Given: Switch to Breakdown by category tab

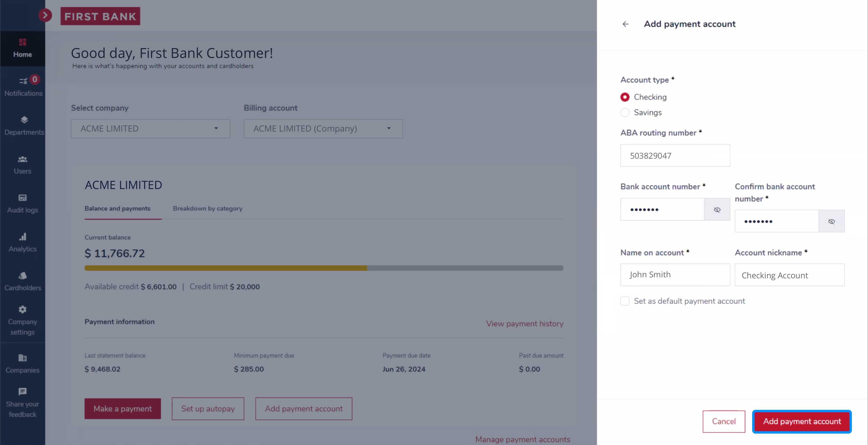Looking at the screenshot, I should [208, 208].
